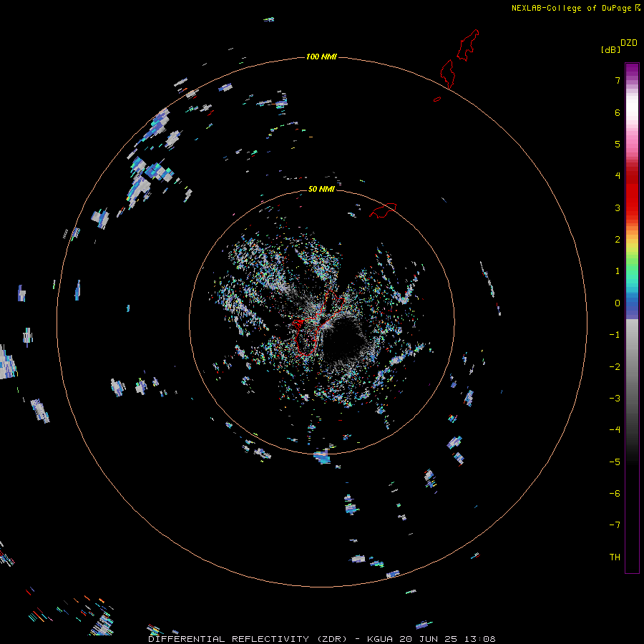Click the 0 value on the dB scale
The width and height of the screenshot is (644, 644).
[x=617, y=303]
